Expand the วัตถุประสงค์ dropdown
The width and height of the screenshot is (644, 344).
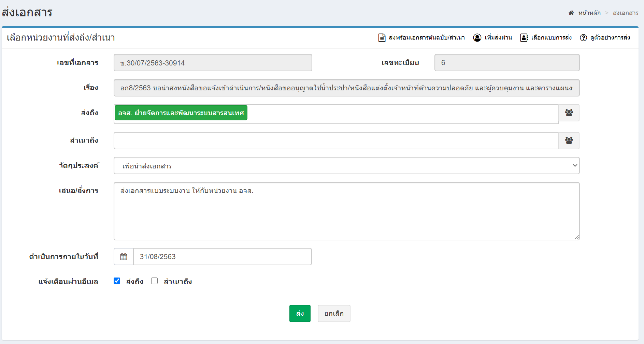click(x=346, y=166)
